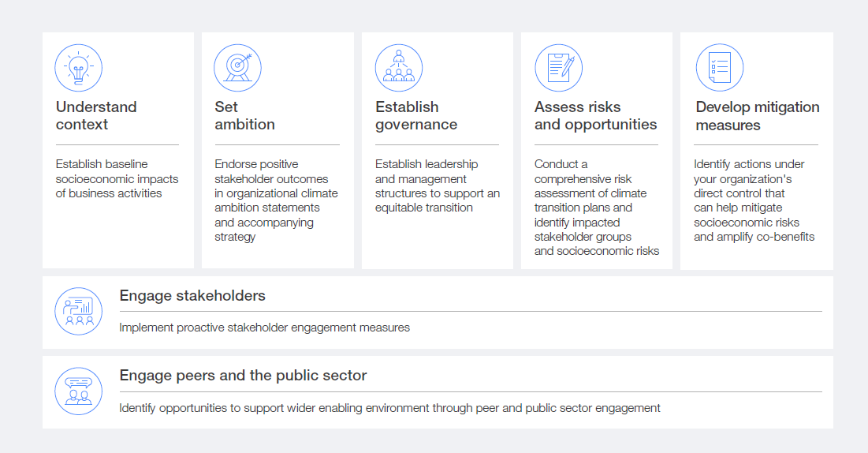868x453 pixels.
Task: Click the target icon above Set ambition
Action: pyautogui.click(x=237, y=68)
